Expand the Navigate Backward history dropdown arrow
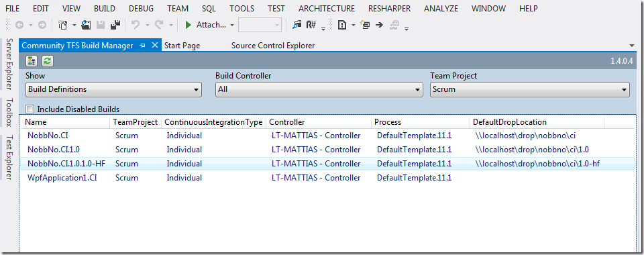The height and width of the screenshot is (255, 644). [x=31, y=25]
